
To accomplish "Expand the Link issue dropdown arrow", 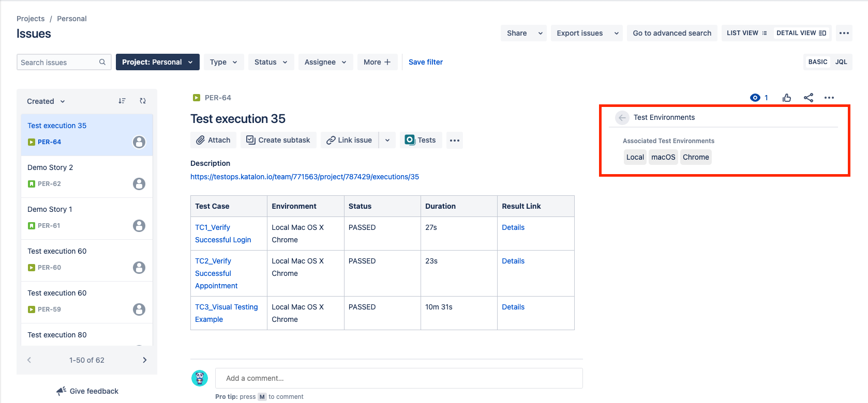I will [x=387, y=140].
